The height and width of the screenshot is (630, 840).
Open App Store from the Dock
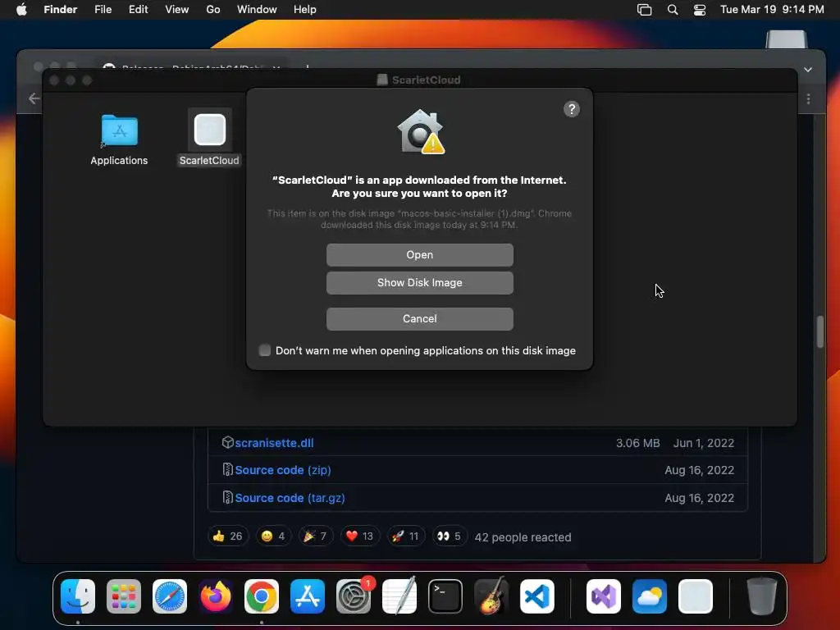coord(308,596)
